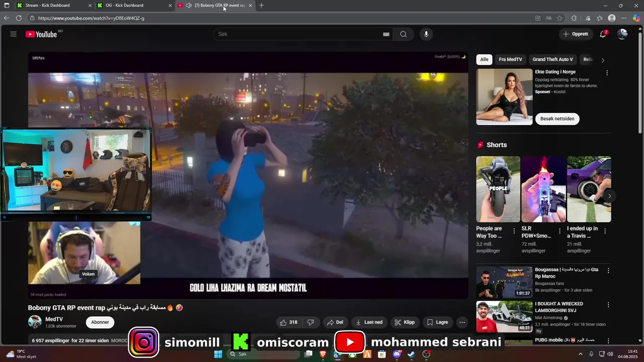This screenshot has width=644, height=362.
Task: Open Discord from taskbar
Action: point(397,354)
